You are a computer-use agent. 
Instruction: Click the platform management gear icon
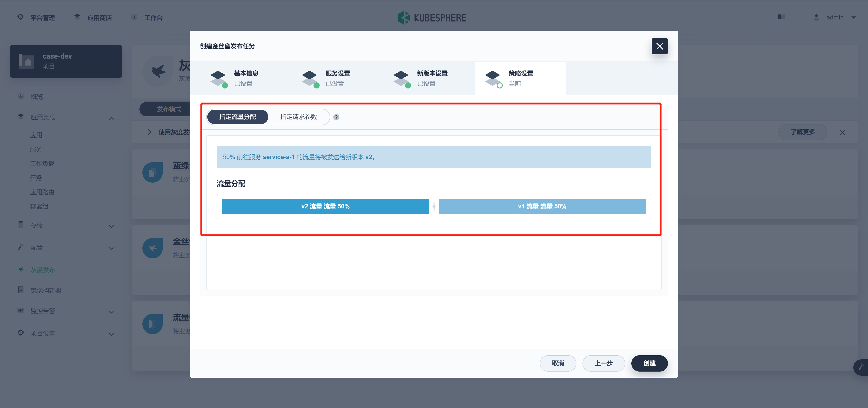20,17
